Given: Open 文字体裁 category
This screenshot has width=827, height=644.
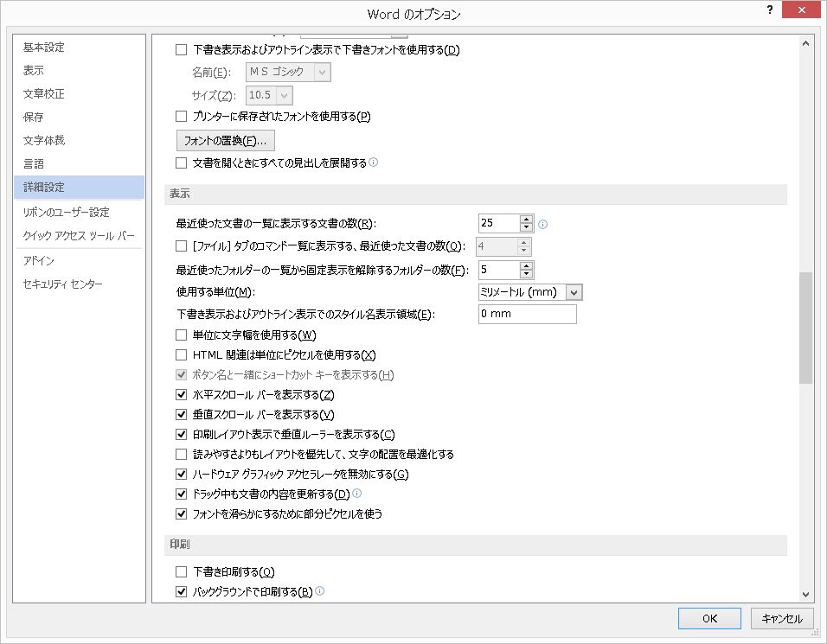Looking at the screenshot, I should tap(79, 140).
